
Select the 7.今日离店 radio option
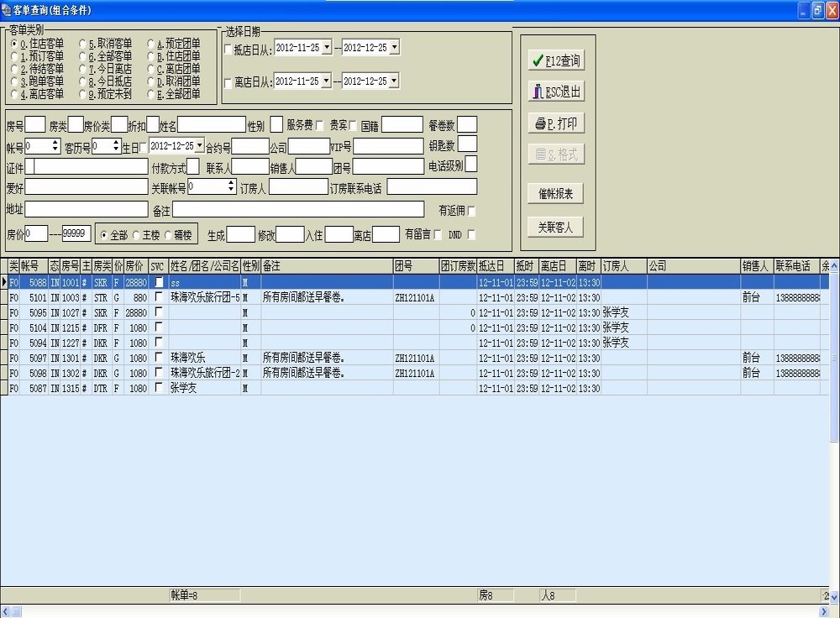(82, 69)
